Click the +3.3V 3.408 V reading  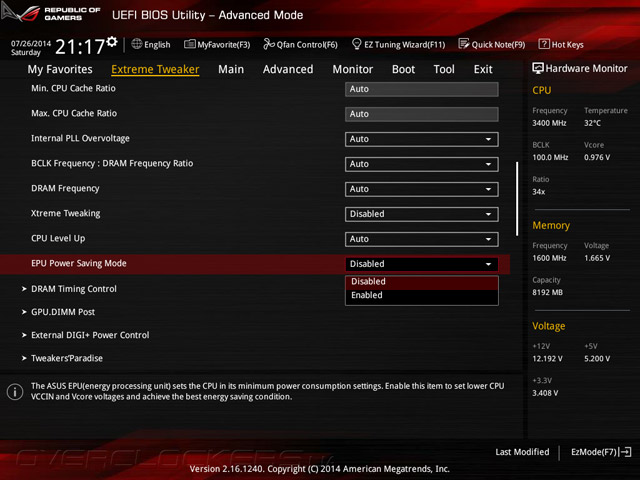coord(545,393)
